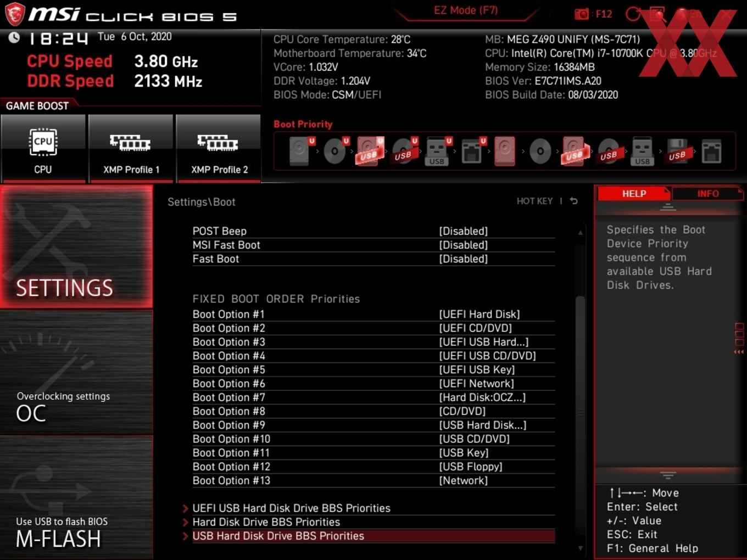Switch to the INFO tab
Viewport: 747px width, 560px height.
[x=708, y=193]
